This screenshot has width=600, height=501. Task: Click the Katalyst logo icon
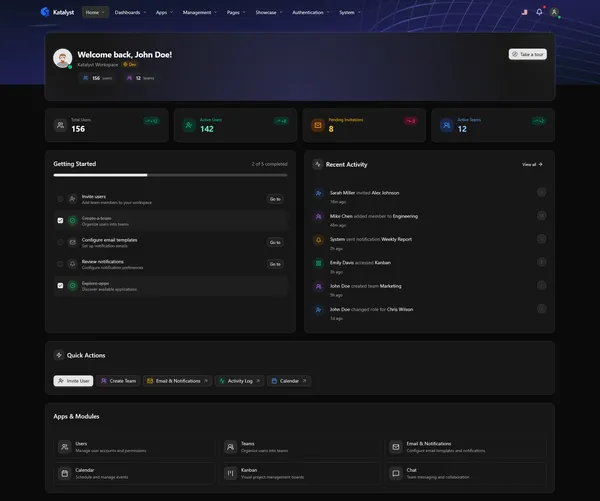point(45,12)
